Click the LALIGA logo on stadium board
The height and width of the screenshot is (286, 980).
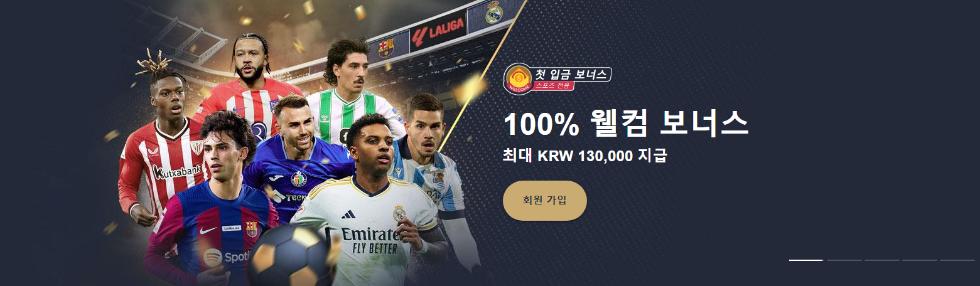pyautogui.click(x=438, y=29)
